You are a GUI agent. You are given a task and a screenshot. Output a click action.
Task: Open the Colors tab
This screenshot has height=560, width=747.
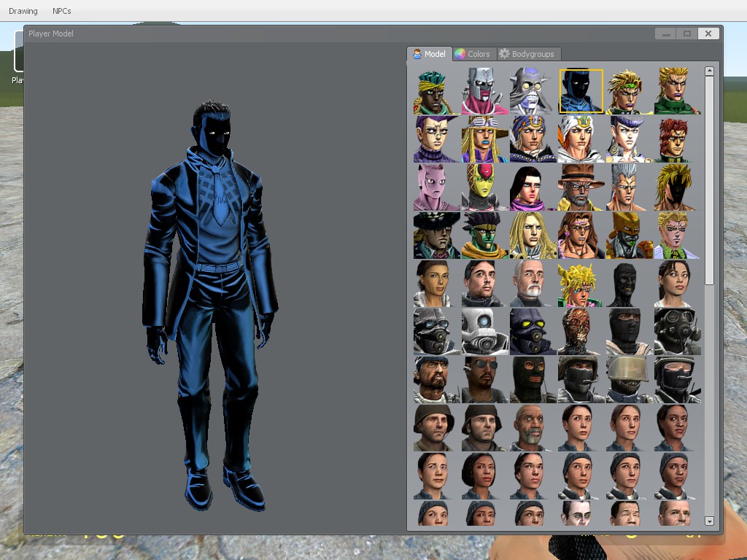point(473,54)
